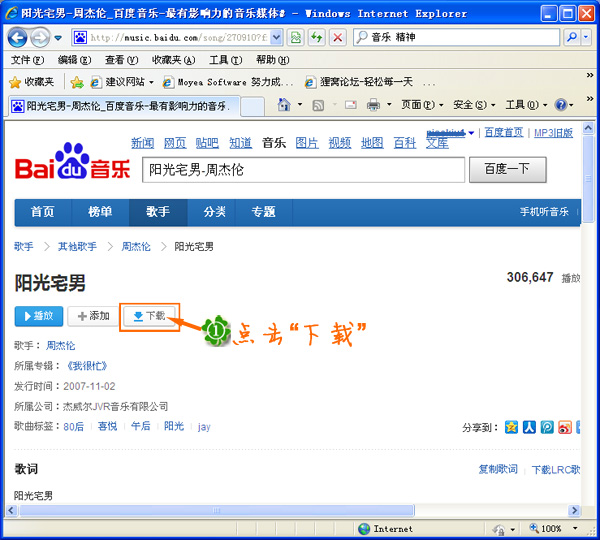Expand the address bar URL dropdown
The width and height of the screenshot is (600, 540).
(276, 38)
